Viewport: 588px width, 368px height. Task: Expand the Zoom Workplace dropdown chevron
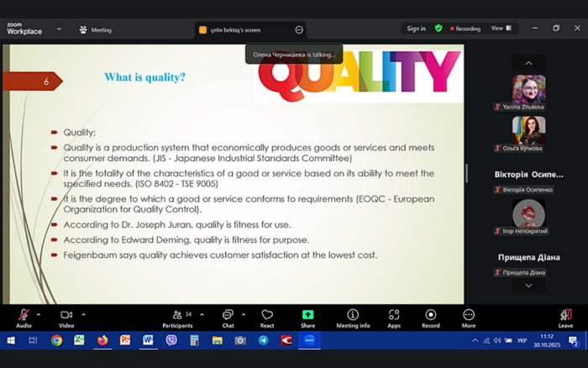(x=59, y=29)
